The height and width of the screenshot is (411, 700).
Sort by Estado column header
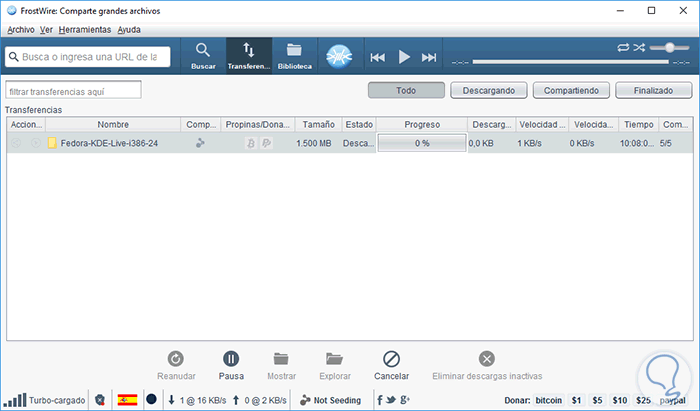pos(359,125)
